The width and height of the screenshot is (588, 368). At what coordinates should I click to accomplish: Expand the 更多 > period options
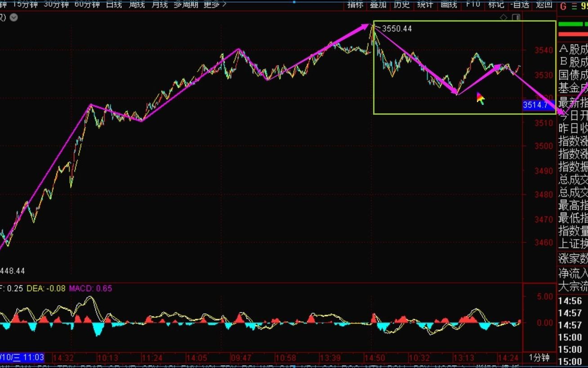click(x=215, y=4)
